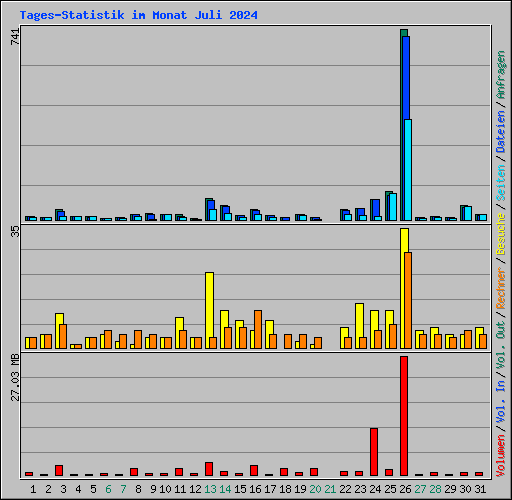
Task: Click the '741' axis maximum label
Action: click(15, 37)
